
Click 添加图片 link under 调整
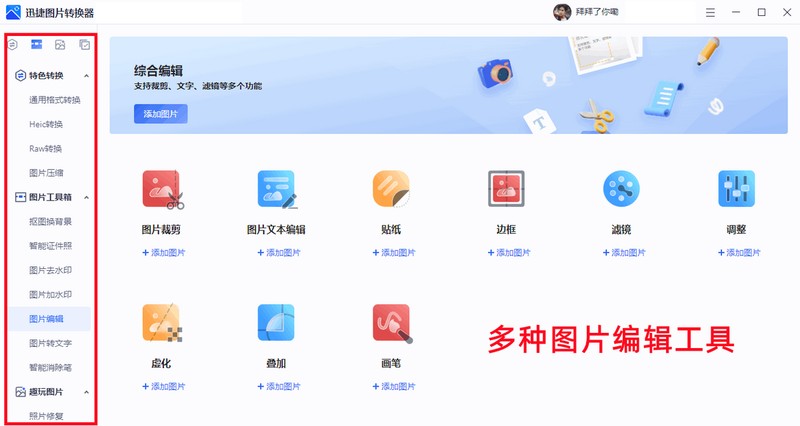coord(739,253)
